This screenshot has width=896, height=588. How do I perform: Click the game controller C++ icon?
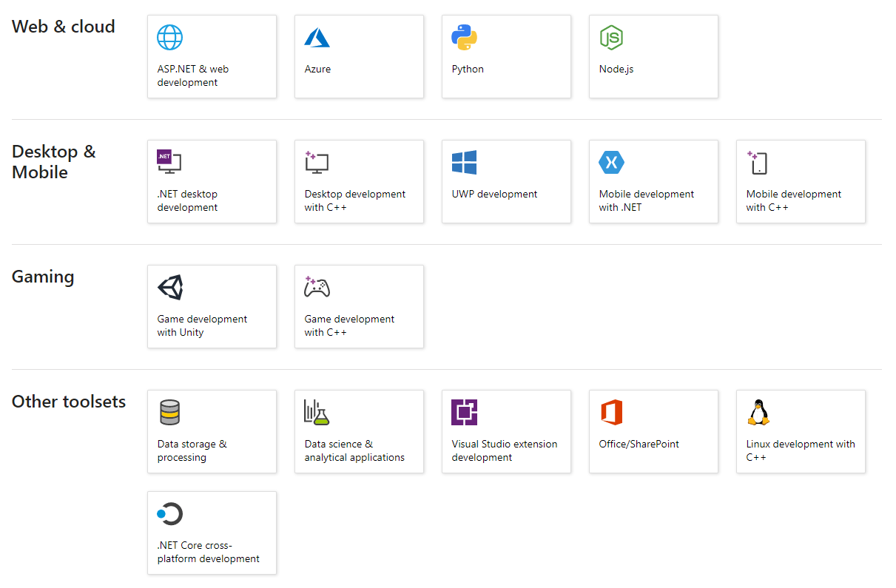point(317,287)
